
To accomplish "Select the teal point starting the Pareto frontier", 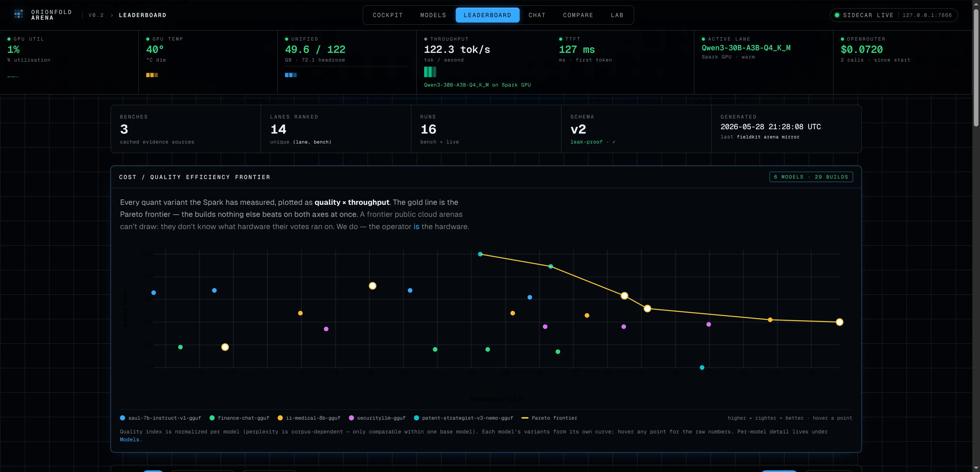I will 480,254.
